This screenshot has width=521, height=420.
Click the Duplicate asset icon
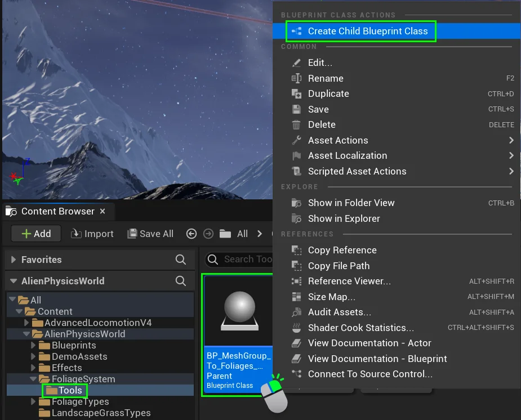tap(296, 93)
